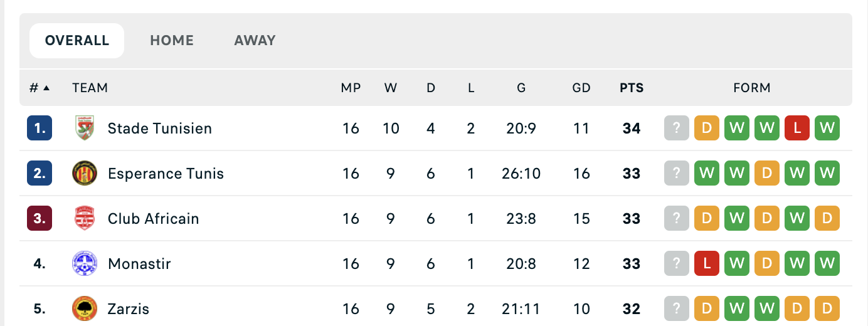Select the OVERALL standings tab
Image resolution: width=868 pixels, height=326 pixels.
tap(77, 41)
